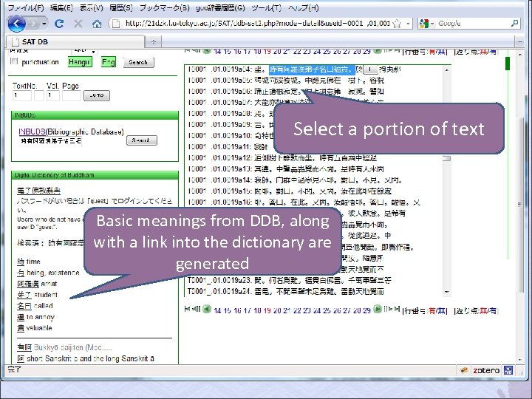Click the INBUDS Search button
This screenshot has height=399, width=532.
(142, 140)
